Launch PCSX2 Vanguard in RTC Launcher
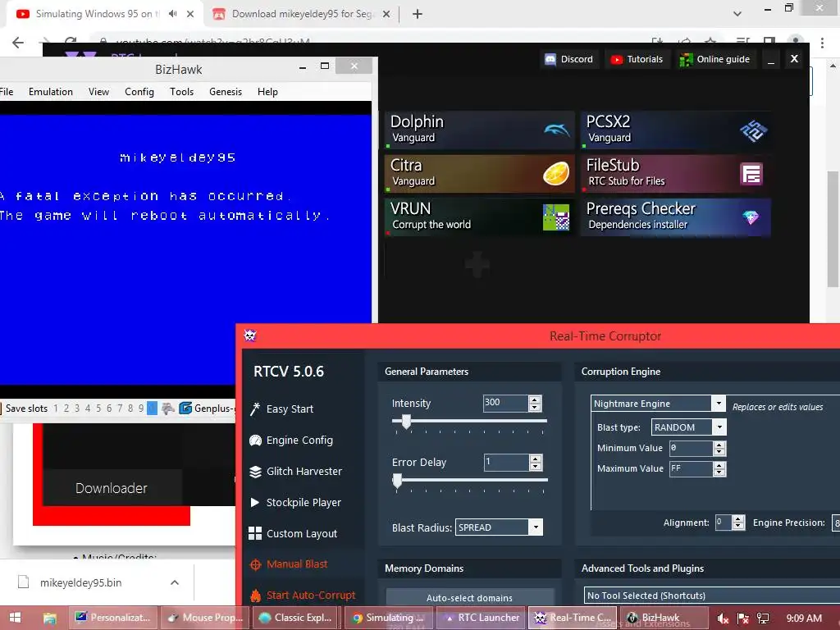Viewport: 840px width, 630px height. (676, 130)
